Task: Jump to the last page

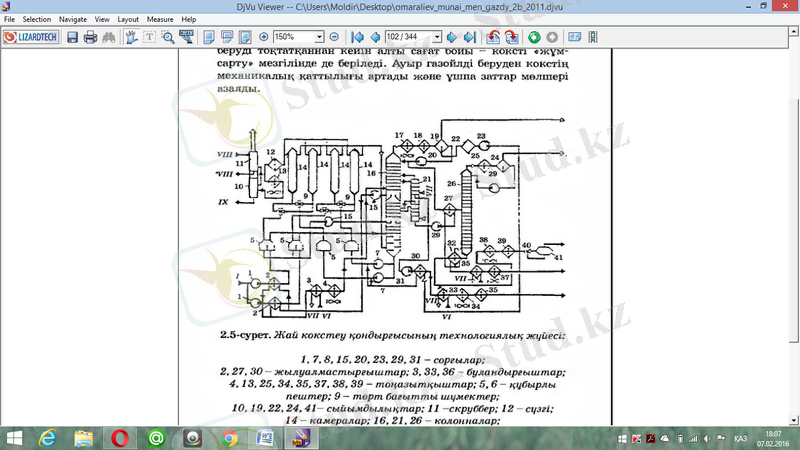Action: 469,37
